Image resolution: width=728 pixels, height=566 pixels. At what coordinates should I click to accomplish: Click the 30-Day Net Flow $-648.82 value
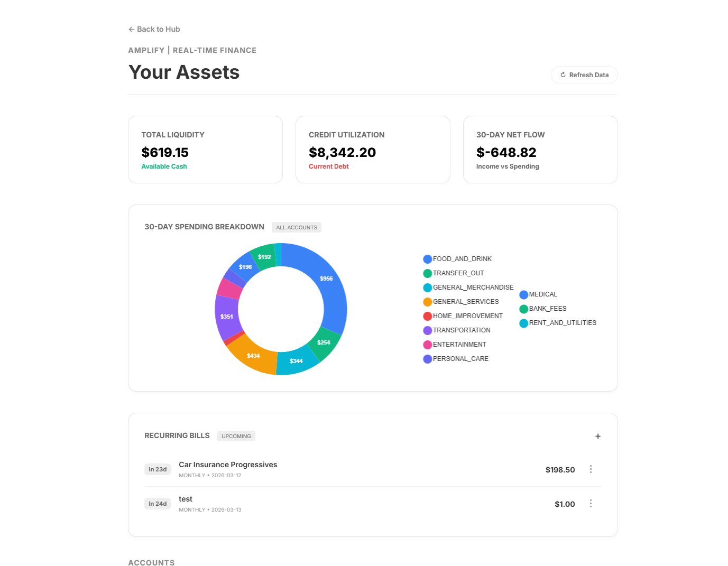pos(506,152)
